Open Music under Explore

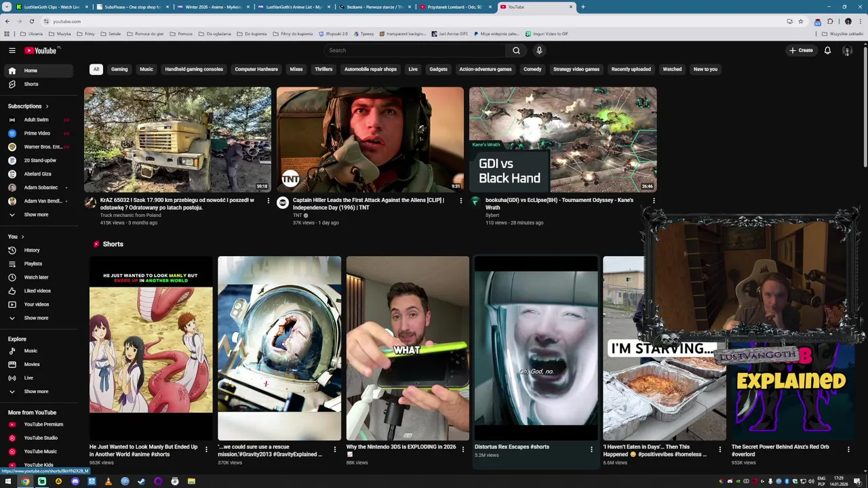(39, 351)
